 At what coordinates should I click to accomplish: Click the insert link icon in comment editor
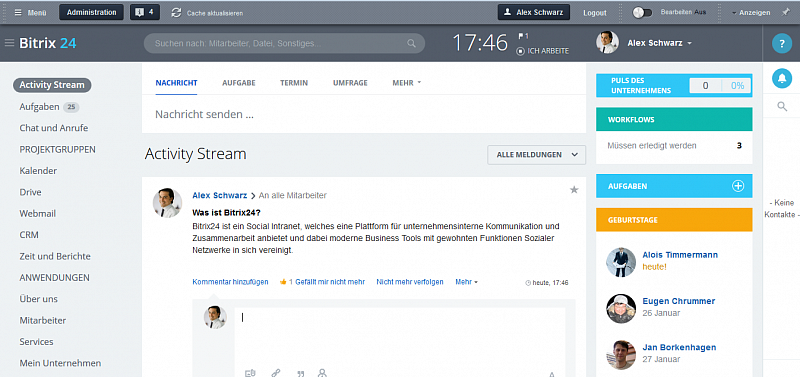point(276,373)
